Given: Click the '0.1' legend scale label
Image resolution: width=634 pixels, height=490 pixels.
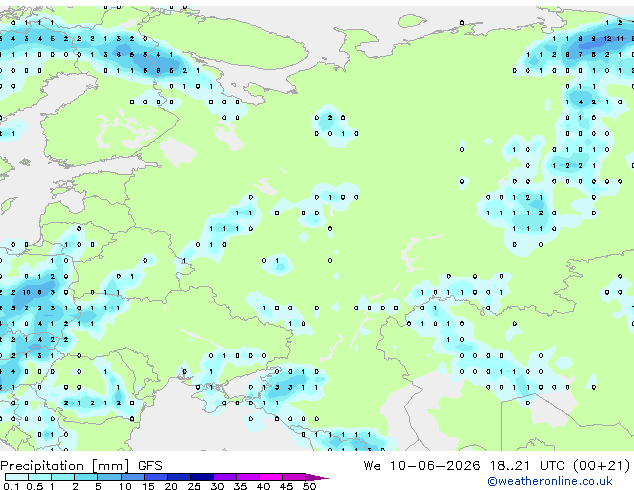Looking at the screenshot, I should [11, 486].
